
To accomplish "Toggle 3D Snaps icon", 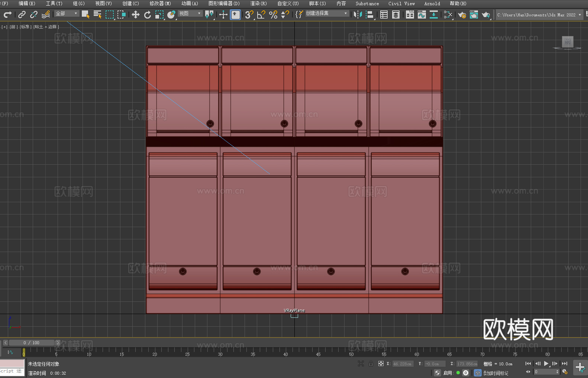I will 249,14.
